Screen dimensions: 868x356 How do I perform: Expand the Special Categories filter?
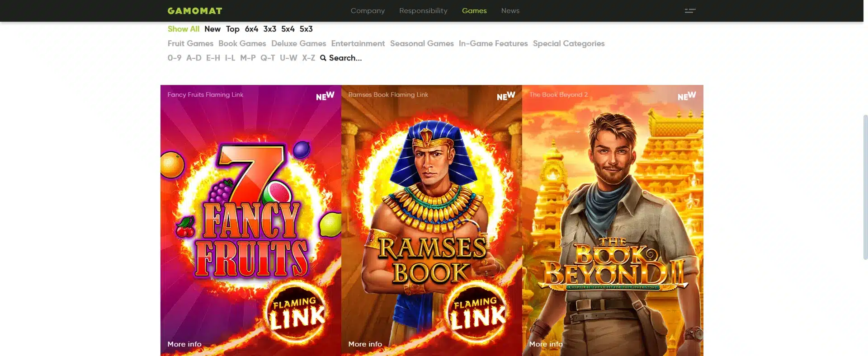tap(569, 43)
